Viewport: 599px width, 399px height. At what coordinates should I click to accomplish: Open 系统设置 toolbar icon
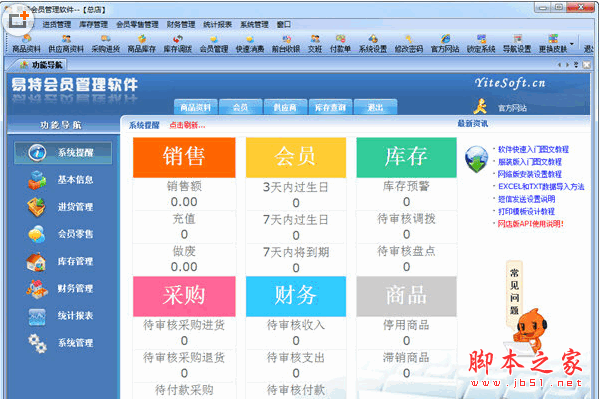point(373,44)
